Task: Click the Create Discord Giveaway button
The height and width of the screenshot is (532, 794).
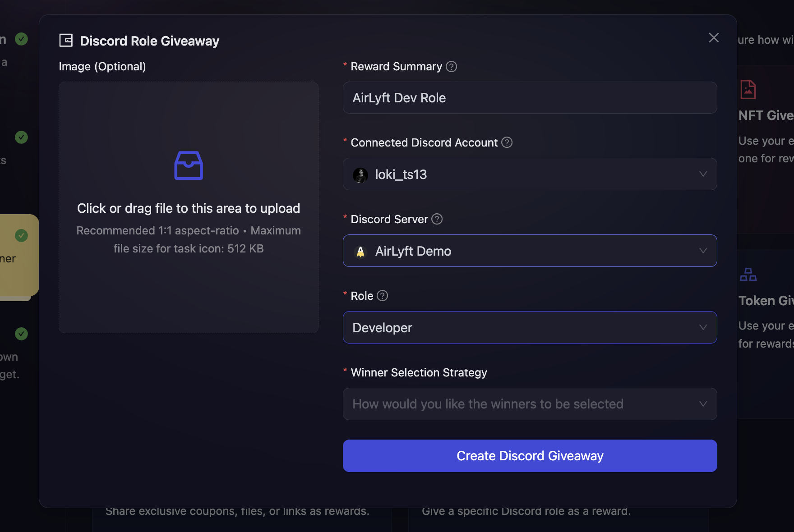Action: pos(530,456)
